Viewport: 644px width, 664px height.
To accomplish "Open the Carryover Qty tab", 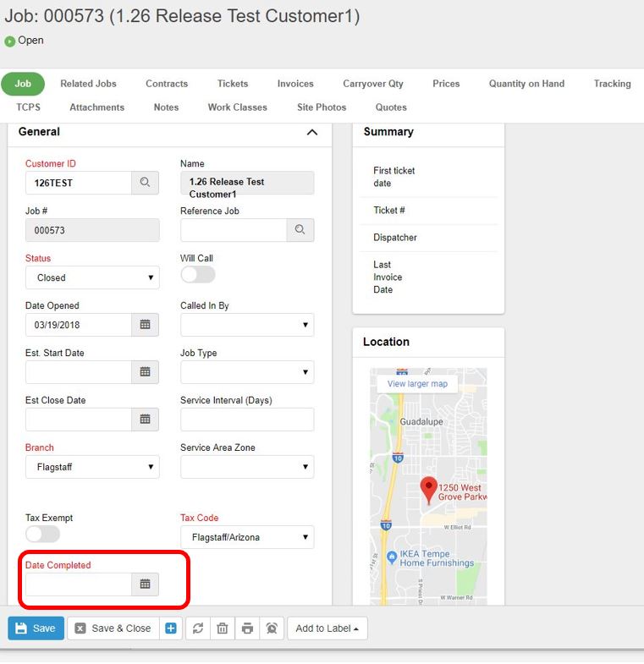I will coord(373,84).
